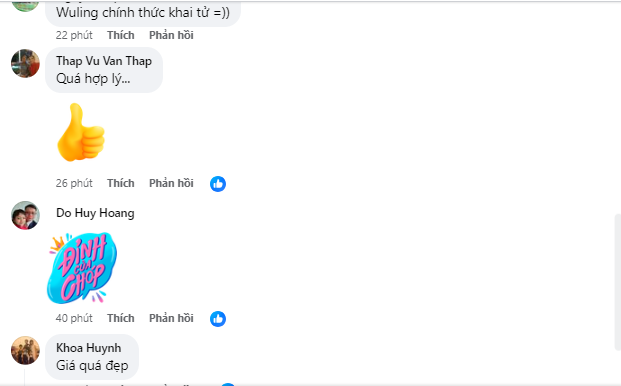Open Do Huy Hoang's profile picture
The image size is (621, 386).
tap(25, 215)
